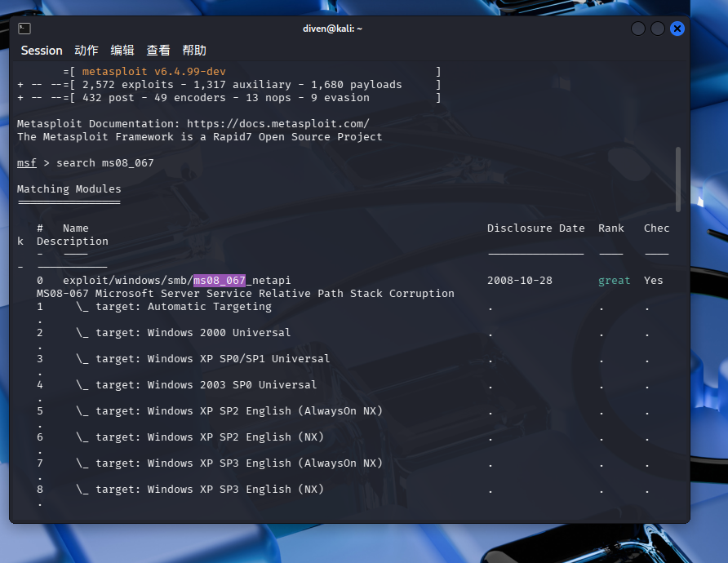Open the 编辑 menu
This screenshot has height=563, width=728.
click(x=122, y=51)
